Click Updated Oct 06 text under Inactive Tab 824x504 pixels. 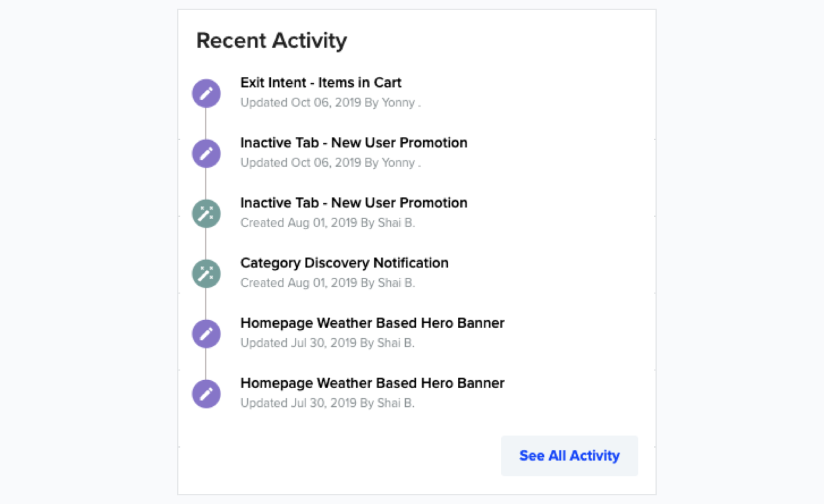tap(330, 162)
